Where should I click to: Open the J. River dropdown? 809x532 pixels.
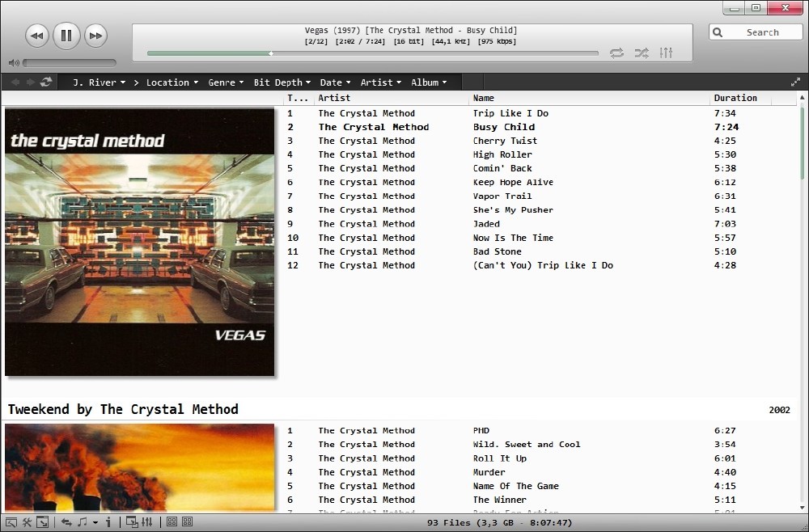point(99,82)
